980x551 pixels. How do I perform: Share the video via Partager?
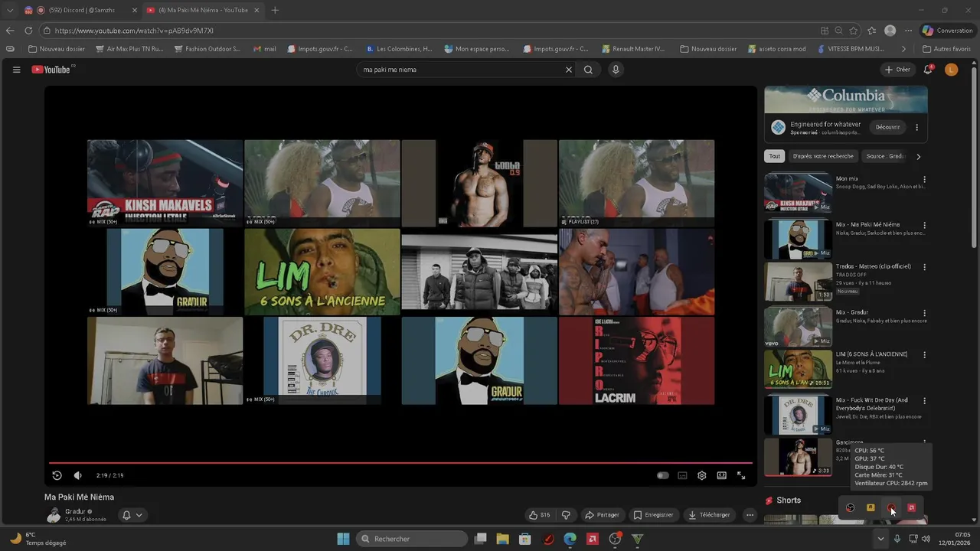coord(602,515)
